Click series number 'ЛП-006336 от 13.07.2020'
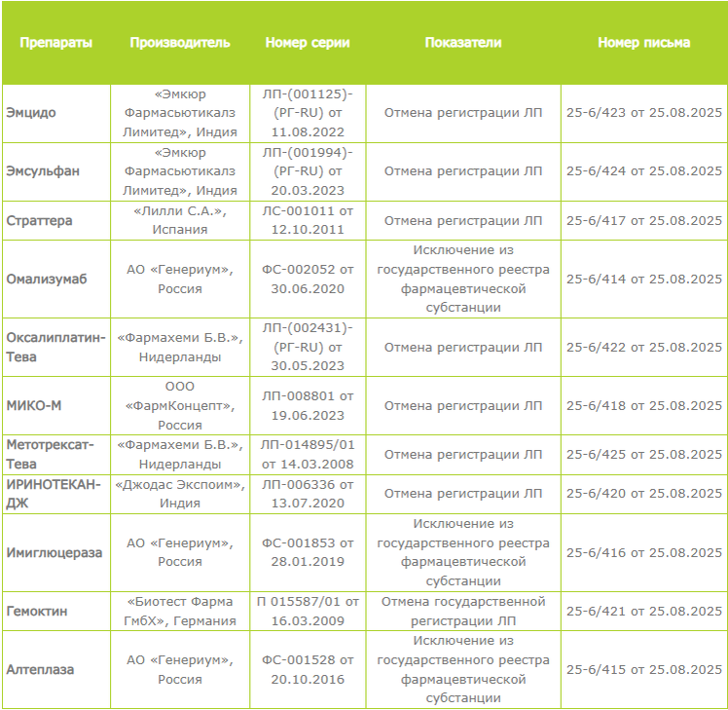Screen dimensions: 728x710 308,494
